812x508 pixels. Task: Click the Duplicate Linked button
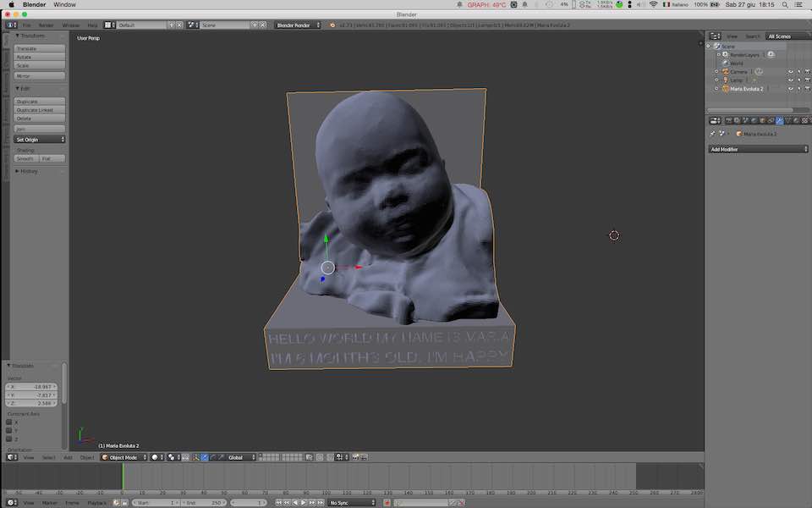coord(40,110)
